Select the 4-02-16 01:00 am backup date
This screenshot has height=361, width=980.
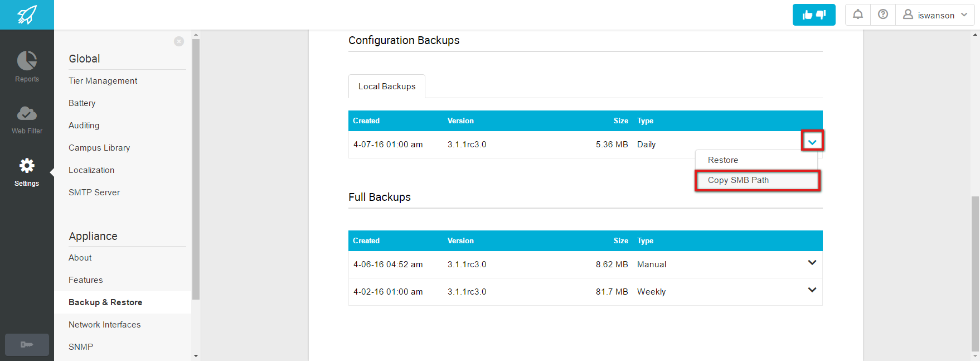388,292
